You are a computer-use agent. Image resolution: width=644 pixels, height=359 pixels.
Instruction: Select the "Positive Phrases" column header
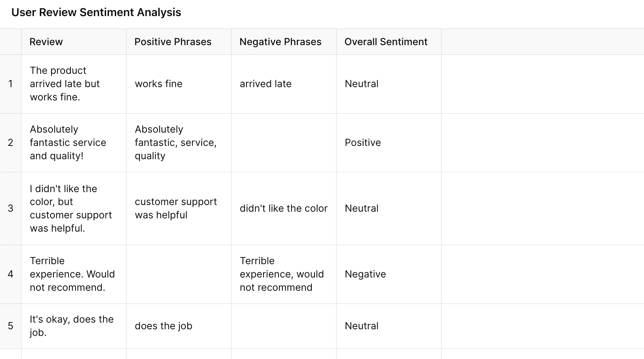pyautogui.click(x=173, y=42)
